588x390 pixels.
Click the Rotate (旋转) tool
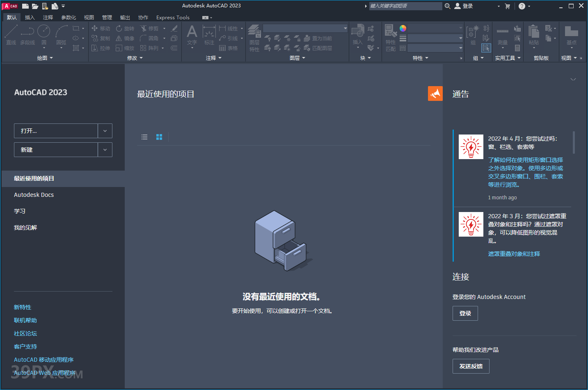[x=125, y=28]
